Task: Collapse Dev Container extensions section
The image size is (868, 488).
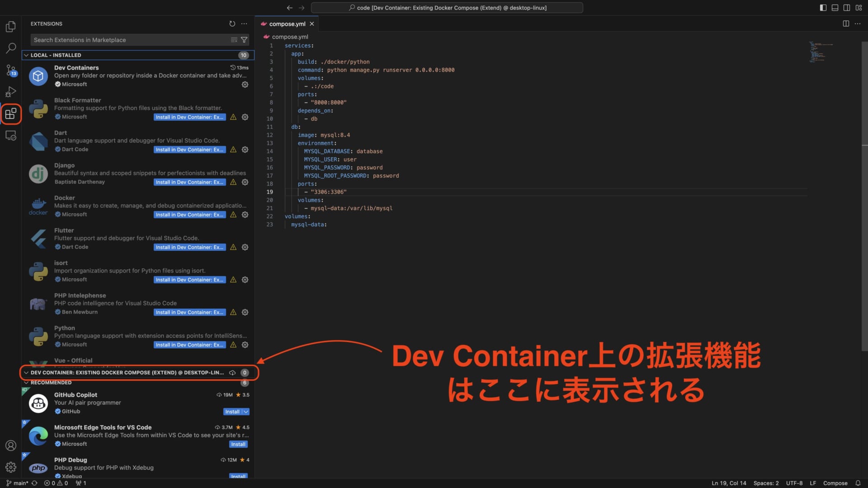Action: [138, 373]
